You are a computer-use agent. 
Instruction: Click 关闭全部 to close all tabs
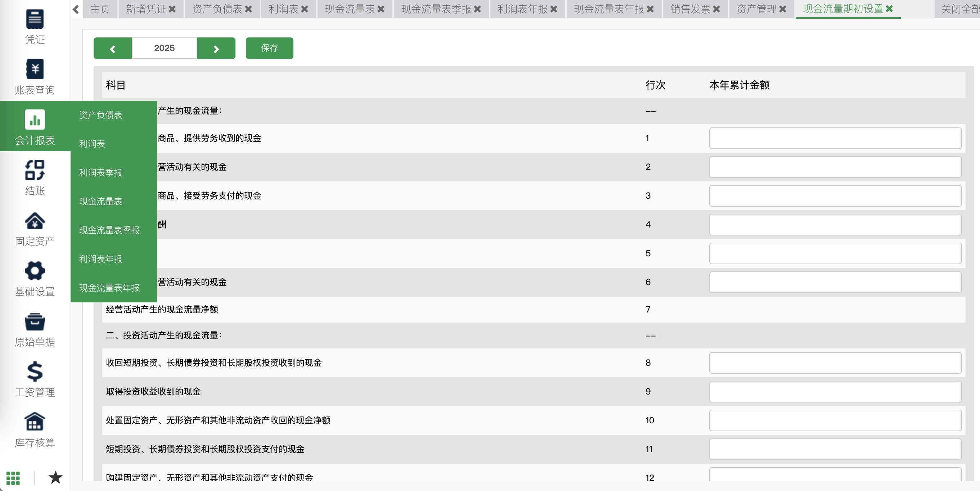(959, 9)
